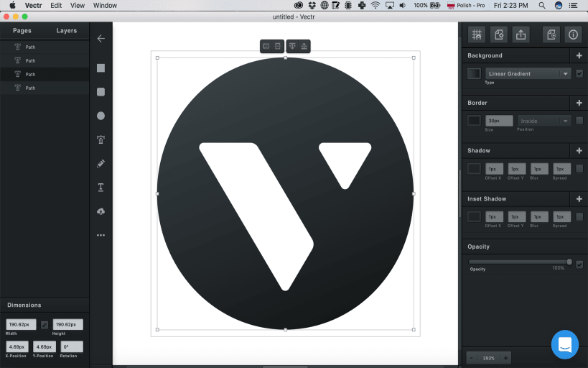The image size is (588, 368).
Task: Open the Window menu
Action: tap(105, 5)
